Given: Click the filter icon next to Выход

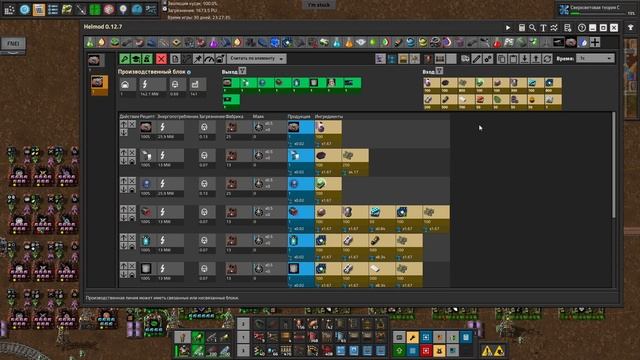Looking at the screenshot, I should tap(242, 71).
